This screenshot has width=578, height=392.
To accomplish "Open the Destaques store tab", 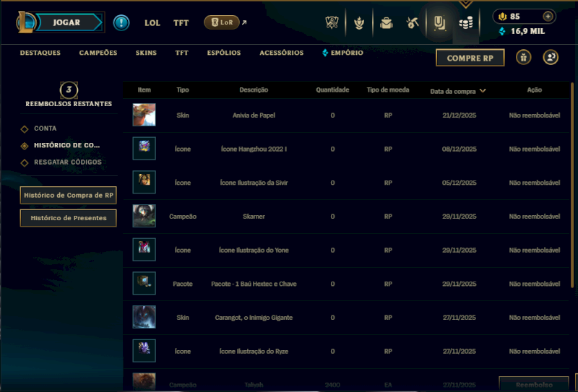I will point(40,53).
